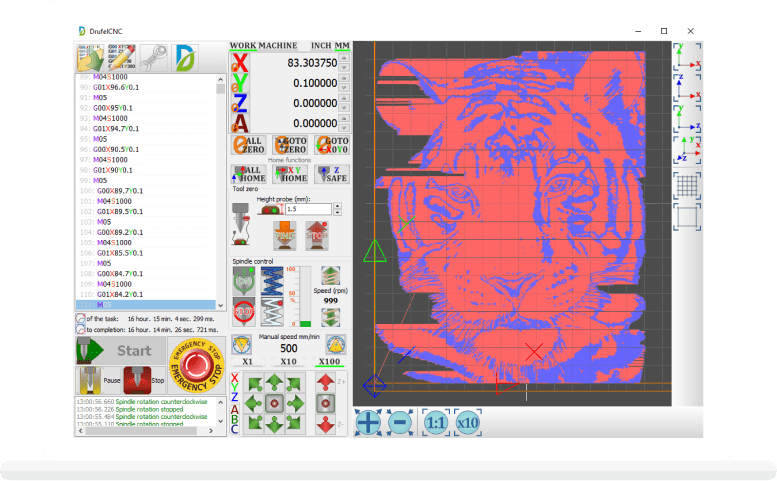777x481 pixels.
Task: Switch to XY plane view
Action: [687, 56]
